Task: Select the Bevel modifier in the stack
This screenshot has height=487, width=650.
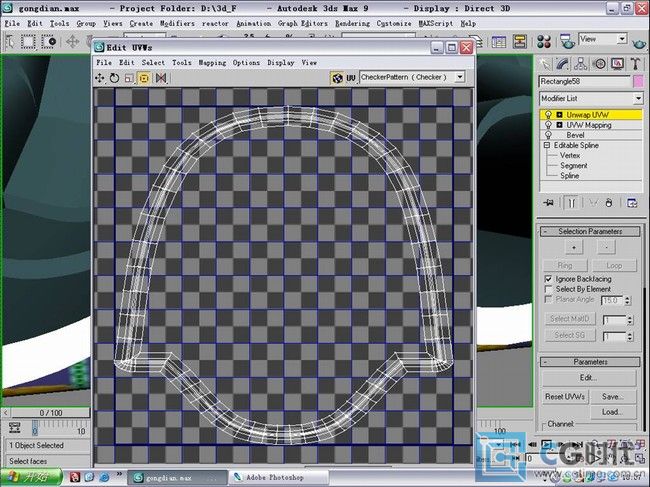Action: (575, 135)
